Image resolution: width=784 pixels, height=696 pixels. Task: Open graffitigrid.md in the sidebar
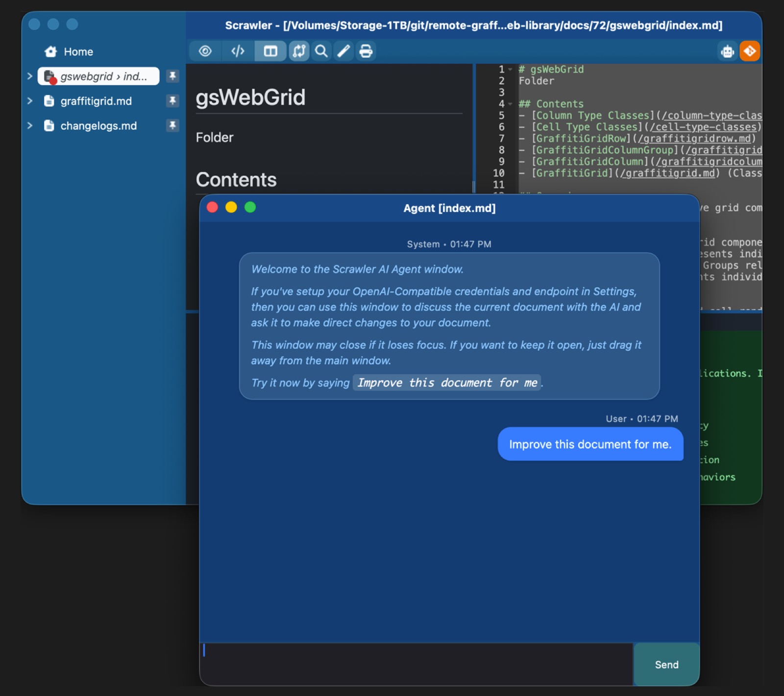[x=96, y=101]
